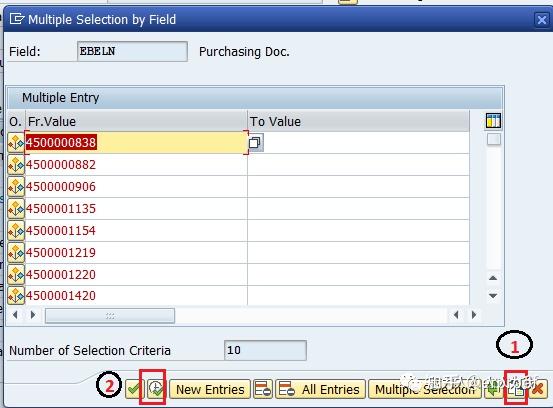Open value help beside the first Fr.Value
The height and width of the screenshot is (408, 553).
click(x=255, y=142)
